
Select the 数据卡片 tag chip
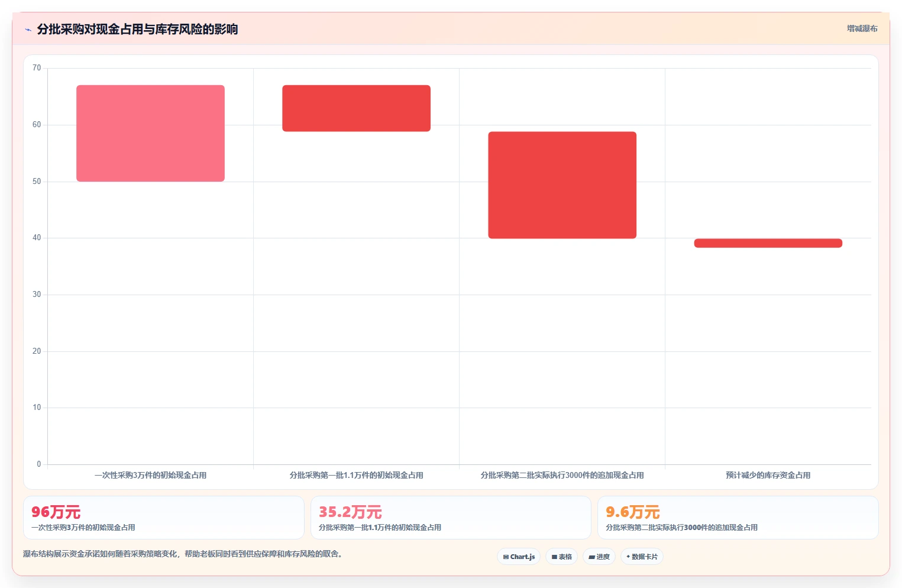point(642,557)
